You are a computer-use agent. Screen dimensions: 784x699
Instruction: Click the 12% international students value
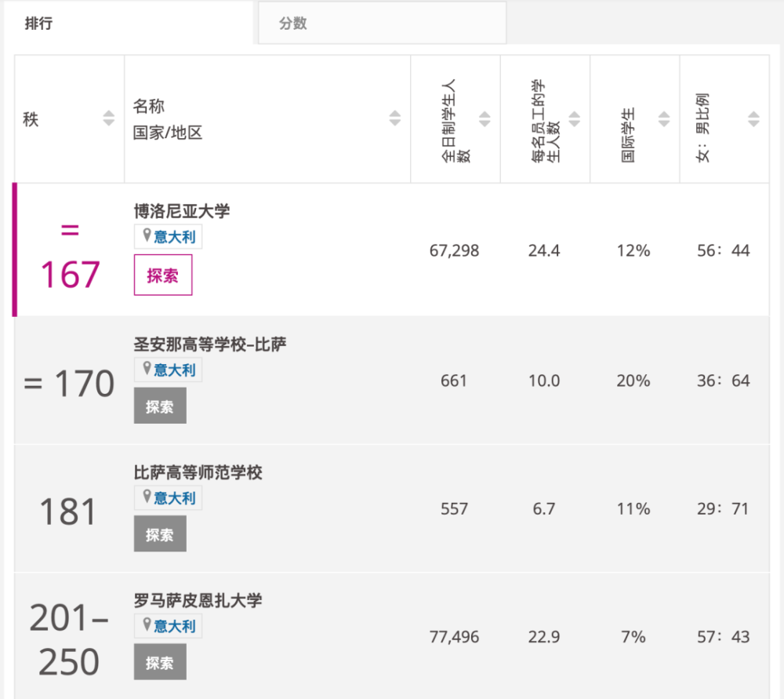click(633, 250)
